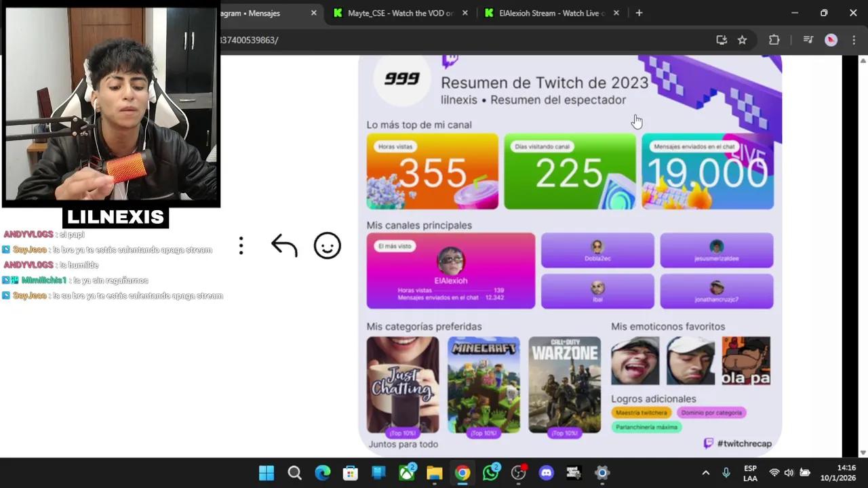Click the jonathancruzjc7 channel card
Image resolution: width=868 pixels, height=488 pixels.
coord(716,291)
